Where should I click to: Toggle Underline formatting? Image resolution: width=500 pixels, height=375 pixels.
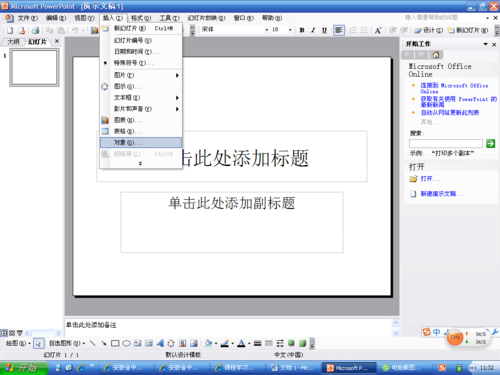[x=324, y=30]
